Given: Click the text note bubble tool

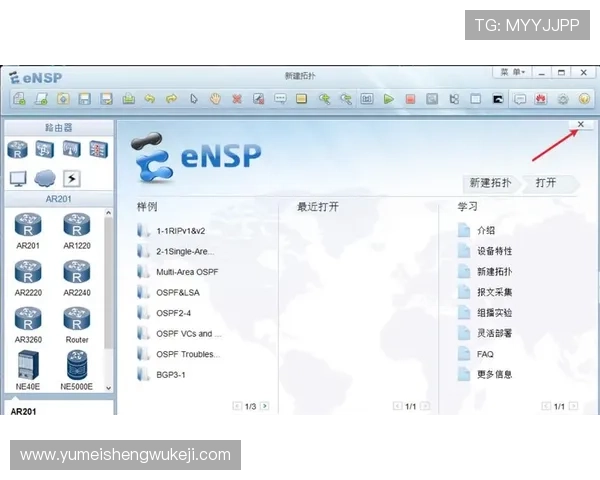Looking at the screenshot, I should (x=280, y=99).
